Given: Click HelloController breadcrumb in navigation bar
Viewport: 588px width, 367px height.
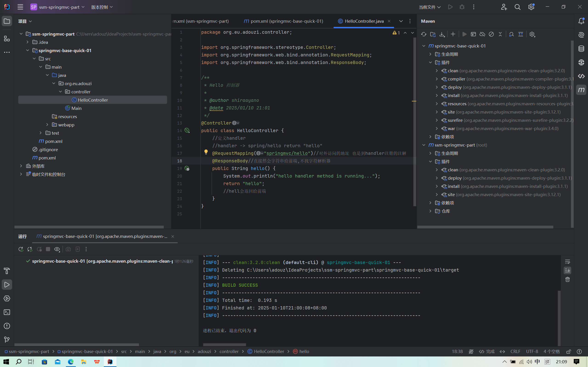Looking at the screenshot, I should pos(269,351).
